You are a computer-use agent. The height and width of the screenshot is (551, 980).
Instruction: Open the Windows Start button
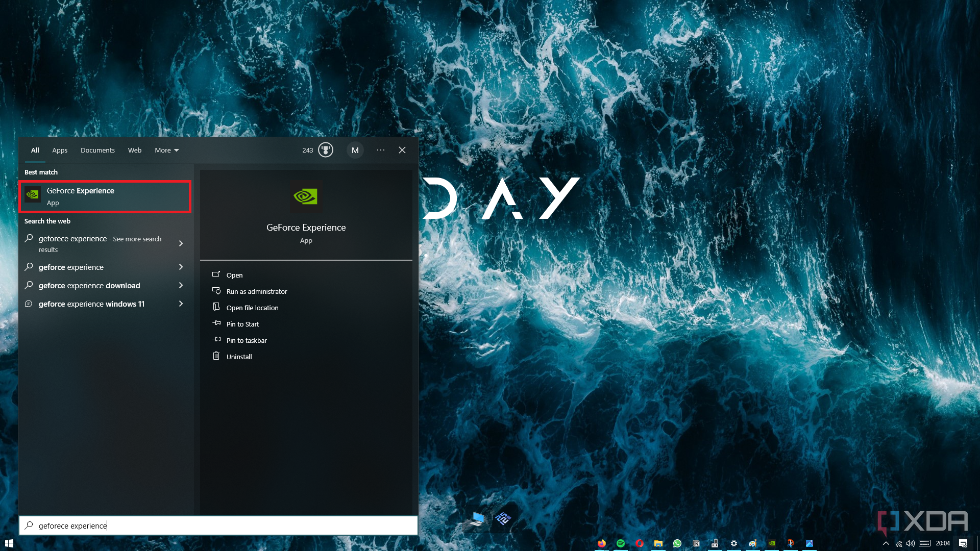tap(9, 543)
